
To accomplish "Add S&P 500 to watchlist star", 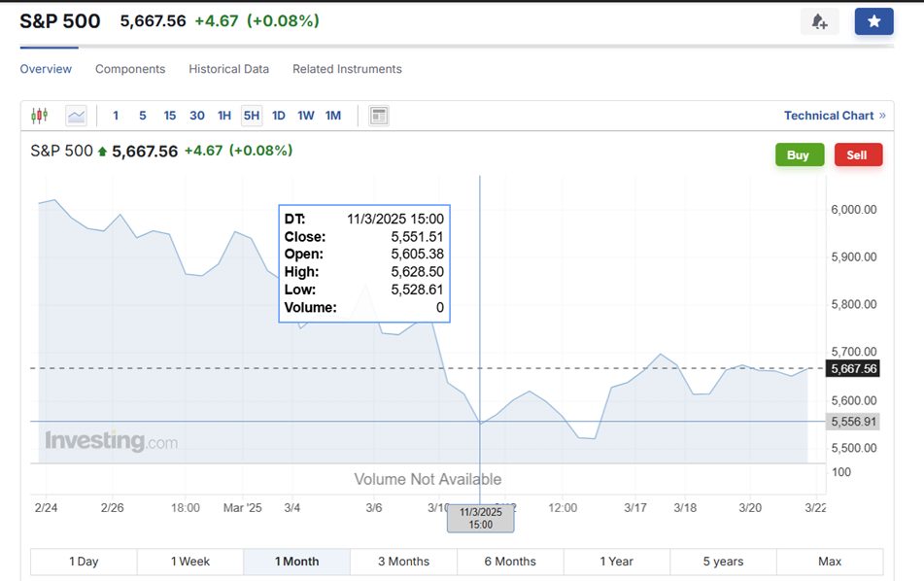I will click(873, 21).
